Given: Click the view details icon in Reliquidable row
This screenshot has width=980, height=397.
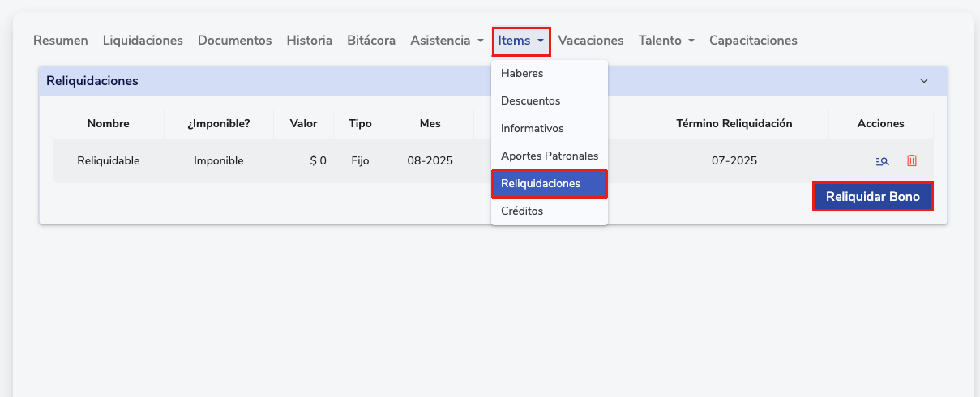Looking at the screenshot, I should (883, 161).
